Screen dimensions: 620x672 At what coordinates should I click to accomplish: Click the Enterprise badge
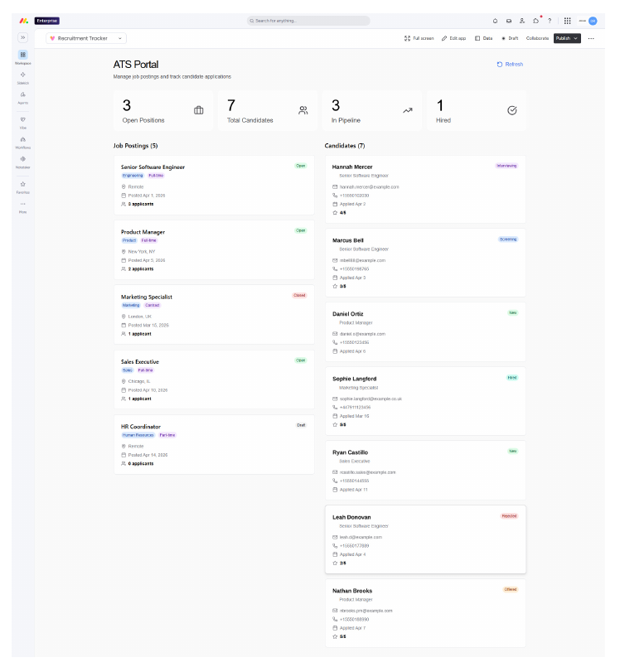click(x=47, y=21)
